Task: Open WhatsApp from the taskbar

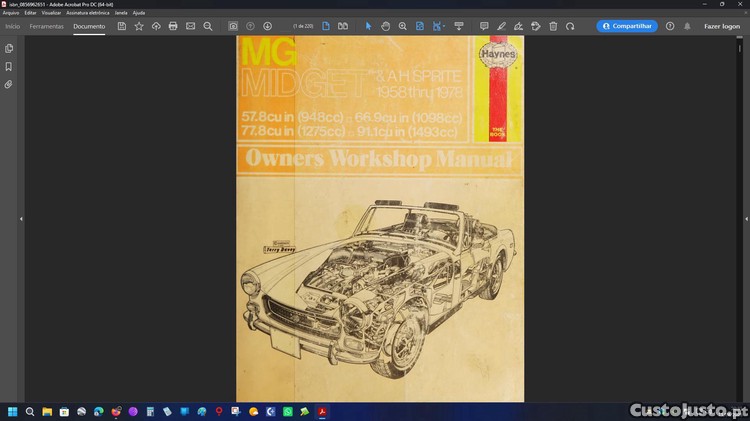Action: (x=287, y=411)
